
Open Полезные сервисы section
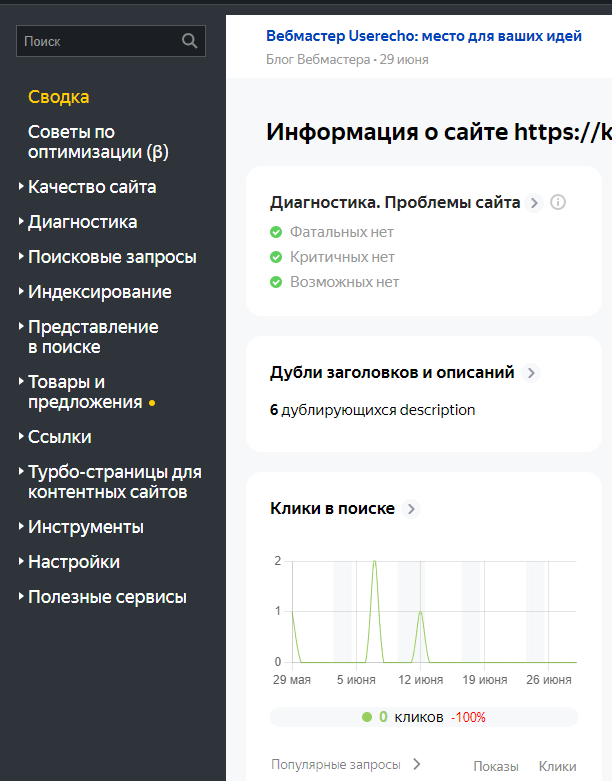[107, 597]
